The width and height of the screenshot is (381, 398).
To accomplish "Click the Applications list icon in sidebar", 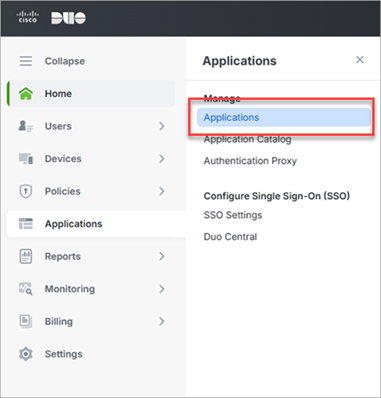I will [26, 224].
